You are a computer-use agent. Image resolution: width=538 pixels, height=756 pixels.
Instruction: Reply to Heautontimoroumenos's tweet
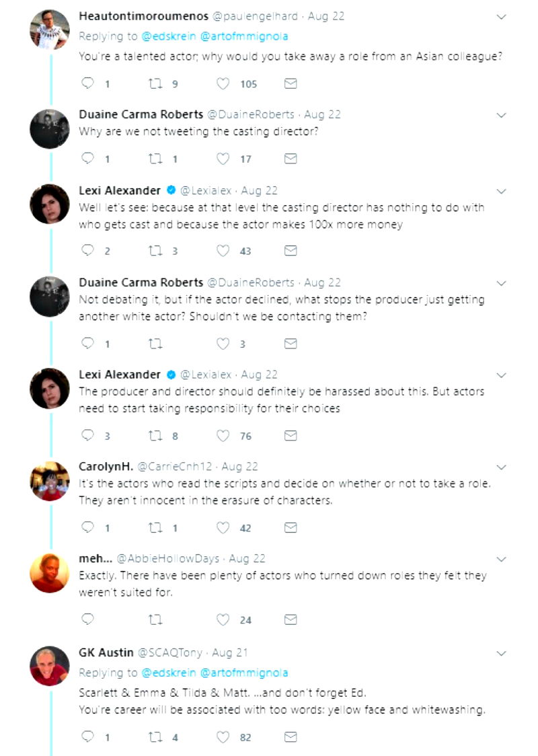coord(87,84)
